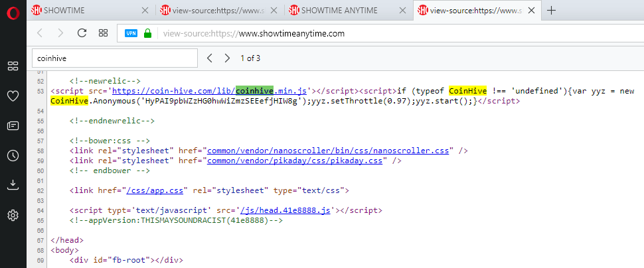Open Downloads icon in sidebar
Screen dimensions: 644x268
pos(13,185)
